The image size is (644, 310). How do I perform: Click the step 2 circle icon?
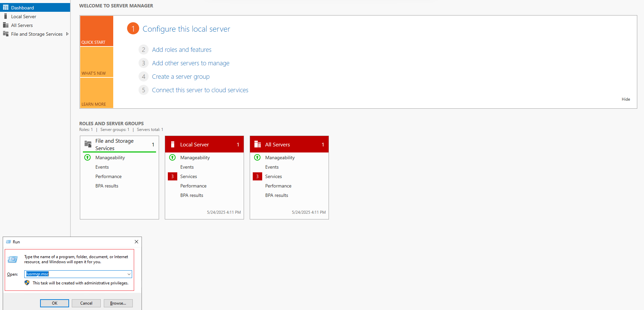point(144,50)
